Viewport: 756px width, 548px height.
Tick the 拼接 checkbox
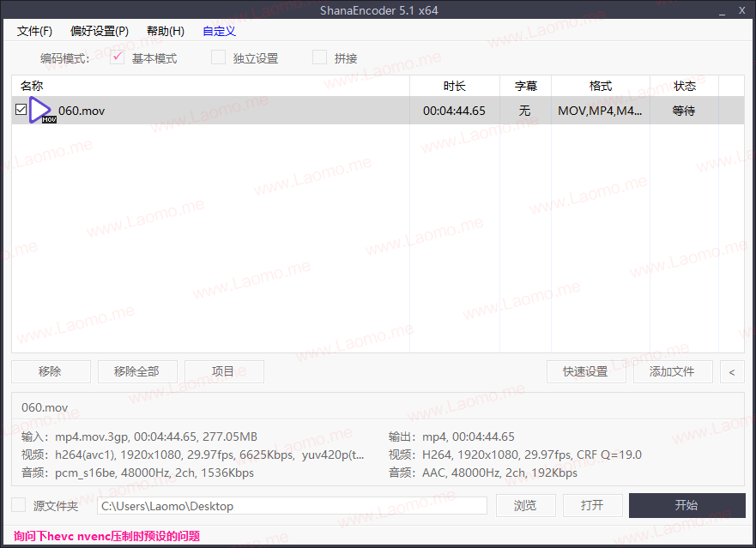[x=320, y=57]
